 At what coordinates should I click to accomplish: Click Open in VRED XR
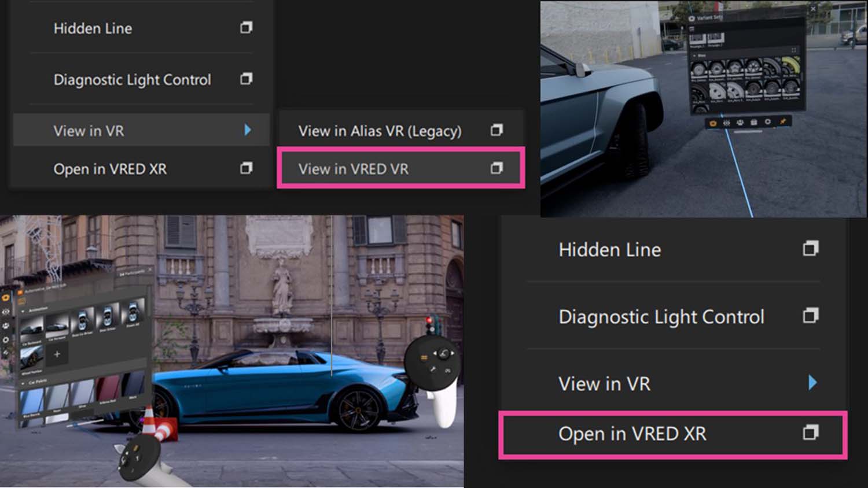[x=632, y=434]
